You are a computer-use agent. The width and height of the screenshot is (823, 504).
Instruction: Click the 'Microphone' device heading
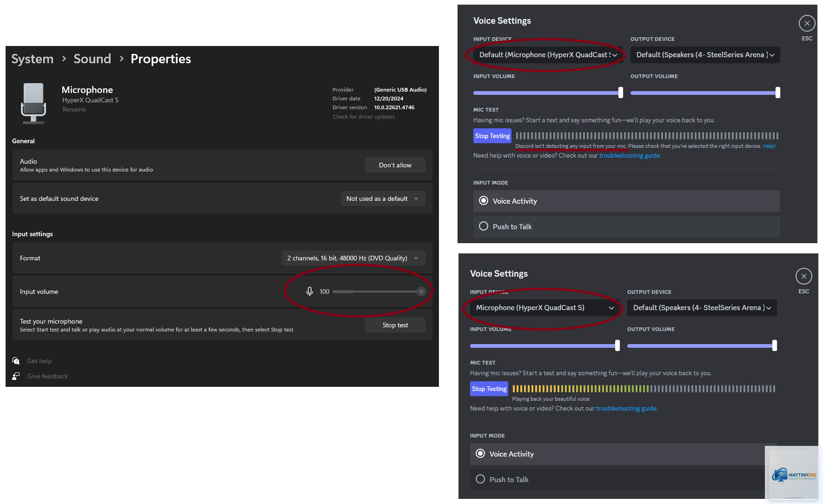[x=87, y=90]
